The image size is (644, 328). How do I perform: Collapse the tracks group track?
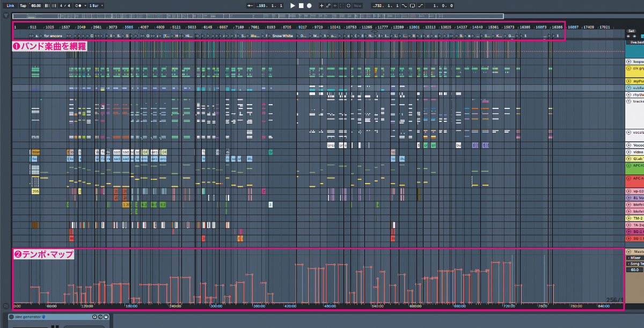[629, 101]
